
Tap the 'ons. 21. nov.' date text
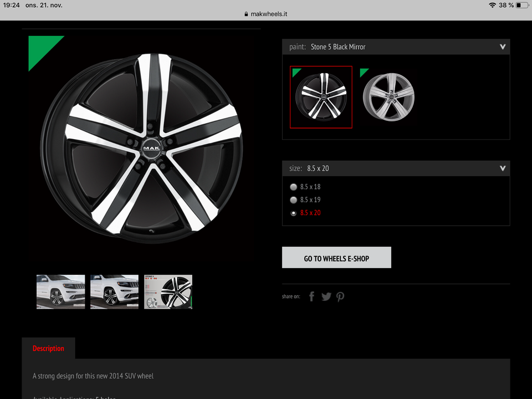pyautogui.click(x=44, y=5)
